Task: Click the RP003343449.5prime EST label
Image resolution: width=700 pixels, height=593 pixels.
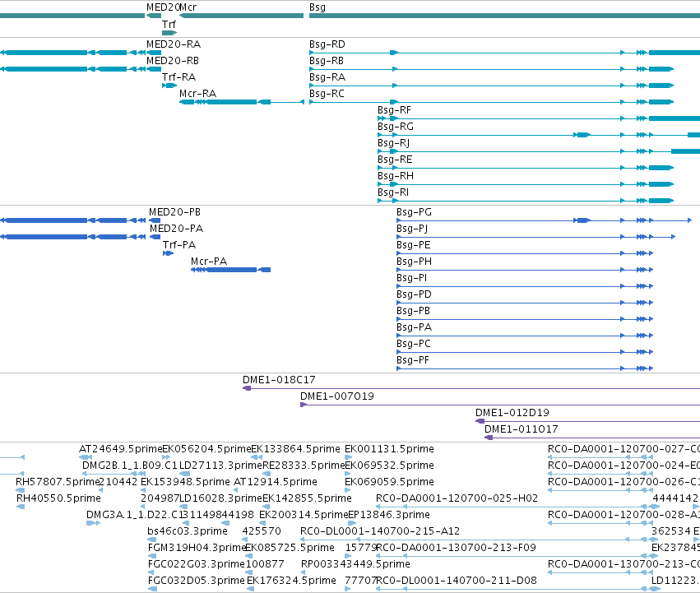Action: click(355, 564)
